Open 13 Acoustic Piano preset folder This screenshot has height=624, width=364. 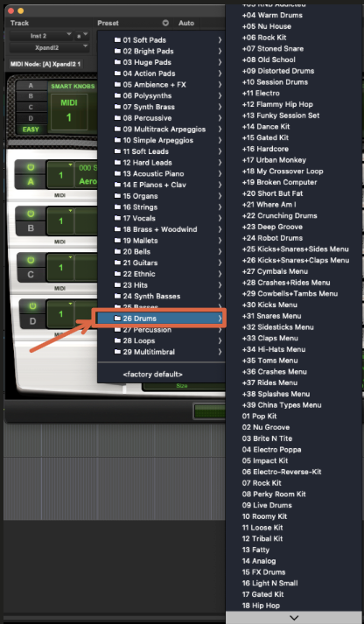point(162,173)
